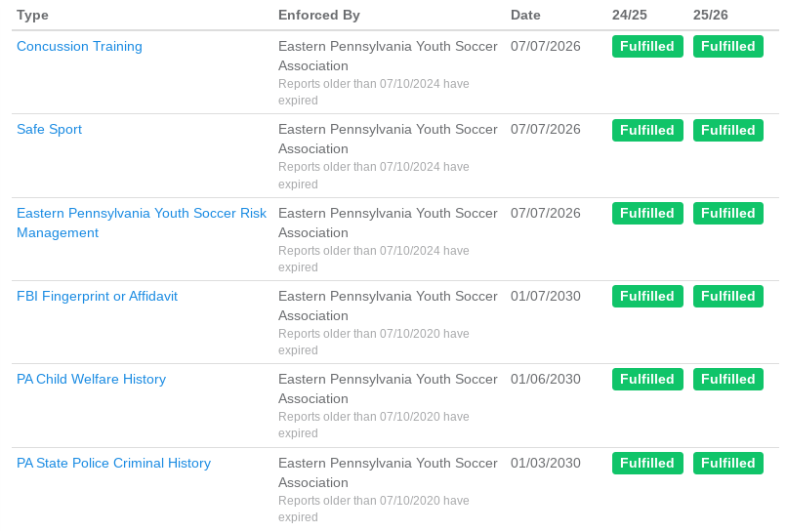Click 24/25 Fulfilled badge for Concussion Training

pyautogui.click(x=647, y=46)
